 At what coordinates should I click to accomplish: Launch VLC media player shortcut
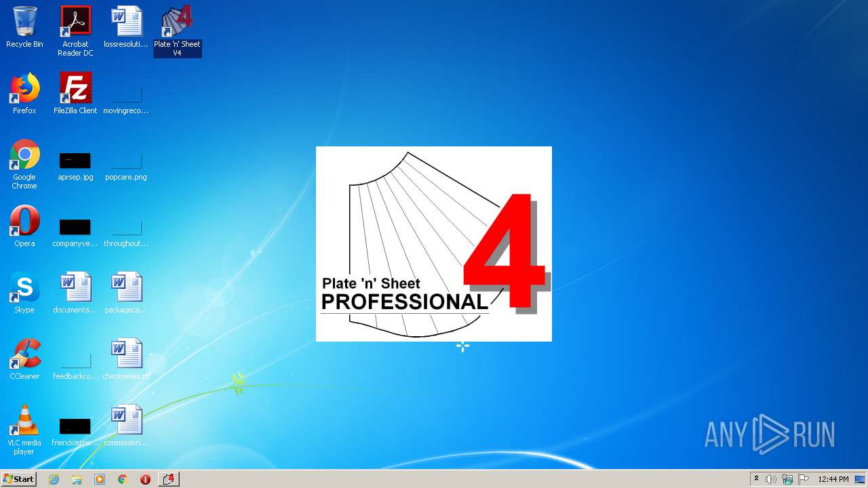pyautogui.click(x=24, y=430)
